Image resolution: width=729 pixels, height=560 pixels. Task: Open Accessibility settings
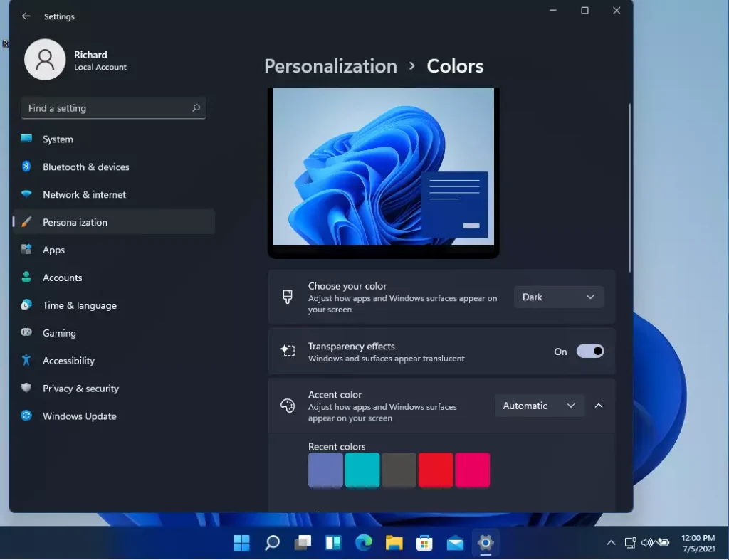pos(114,361)
